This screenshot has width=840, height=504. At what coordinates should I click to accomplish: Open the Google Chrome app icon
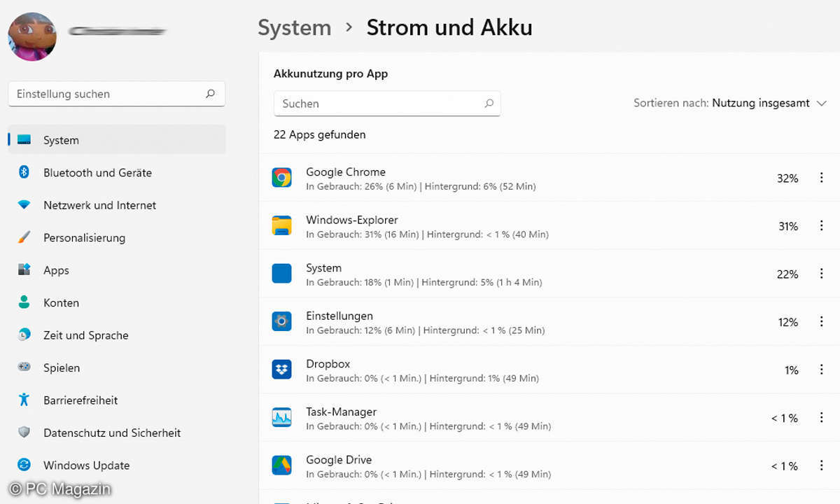281,178
